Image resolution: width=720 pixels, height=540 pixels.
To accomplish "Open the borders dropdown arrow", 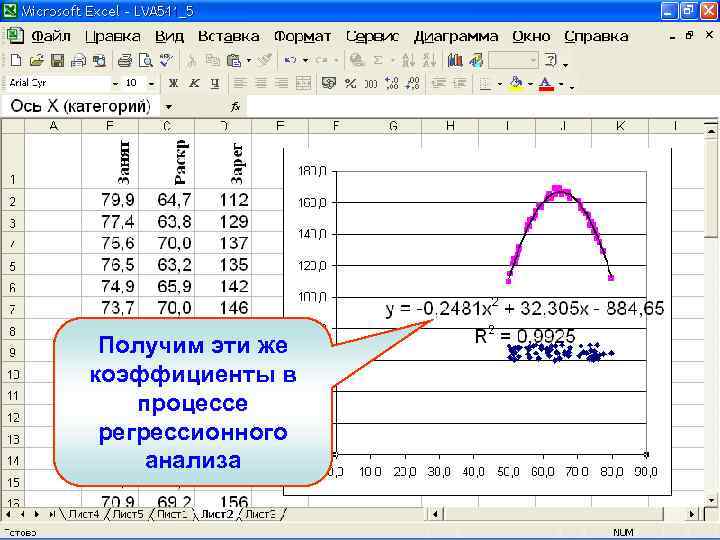I will [500, 84].
